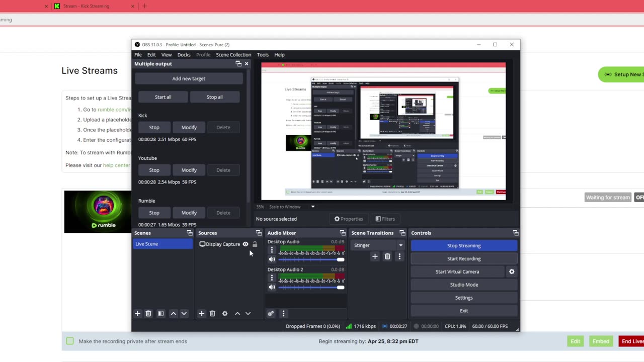644x362 pixels.
Task: Toggle the lock on Display Capture source
Action: click(x=255, y=244)
